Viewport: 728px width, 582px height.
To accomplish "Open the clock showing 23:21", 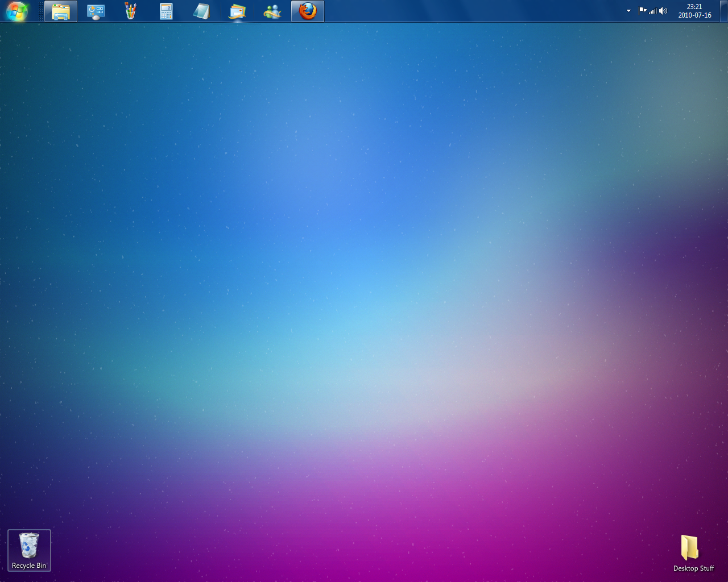I will pyautogui.click(x=694, y=11).
